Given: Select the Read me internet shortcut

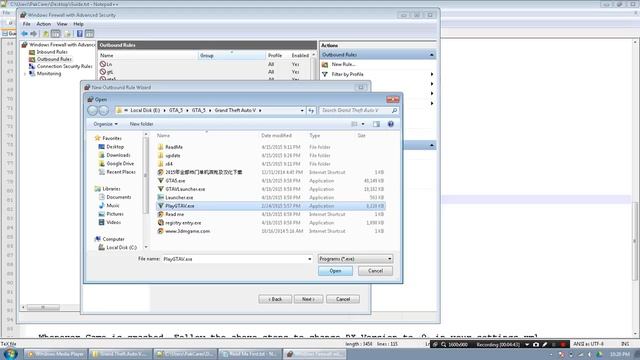Looking at the screenshot, I should click(174, 214).
